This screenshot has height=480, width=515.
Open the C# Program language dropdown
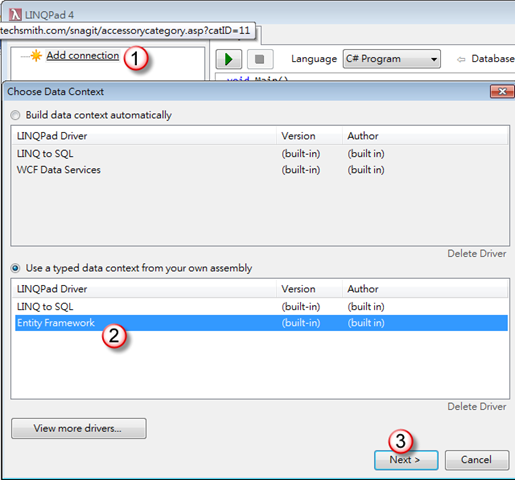point(392,59)
